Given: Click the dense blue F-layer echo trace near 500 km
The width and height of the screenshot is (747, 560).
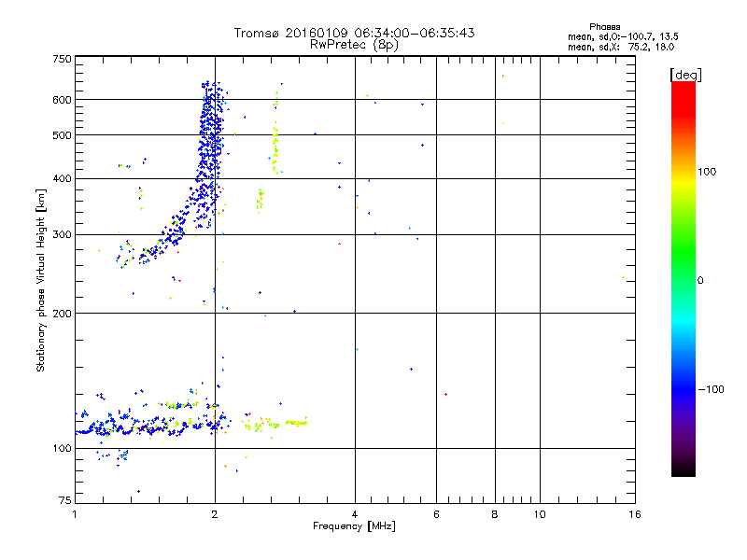Looking at the screenshot, I should pos(210,135).
